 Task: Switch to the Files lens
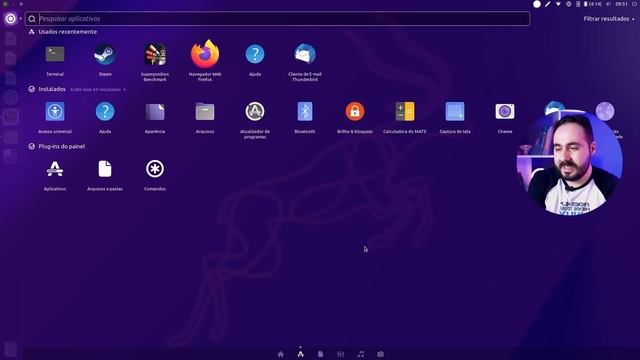(320, 354)
